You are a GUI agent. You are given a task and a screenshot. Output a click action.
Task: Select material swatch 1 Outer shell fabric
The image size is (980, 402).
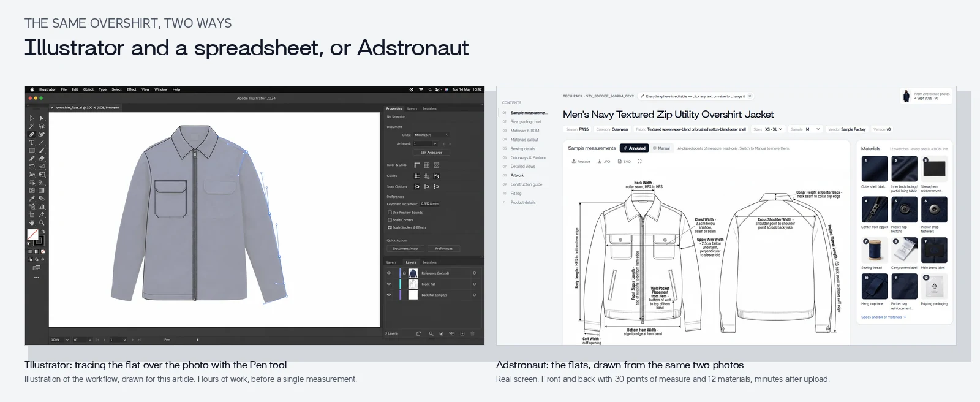[874, 169]
